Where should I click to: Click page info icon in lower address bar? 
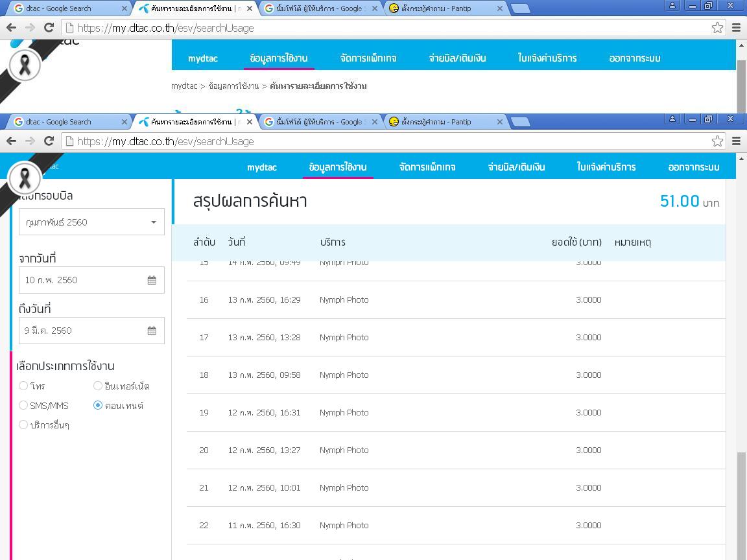point(69,141)
